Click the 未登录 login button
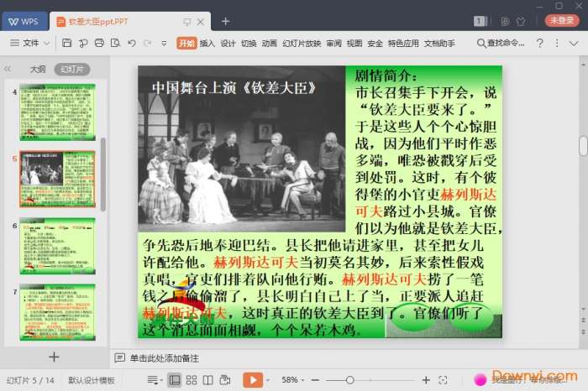588x391 pixels. point(562,21)
